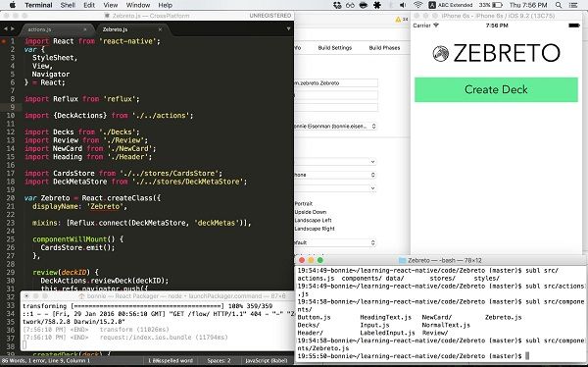Switch to the actions.js tab

[39, 29]
